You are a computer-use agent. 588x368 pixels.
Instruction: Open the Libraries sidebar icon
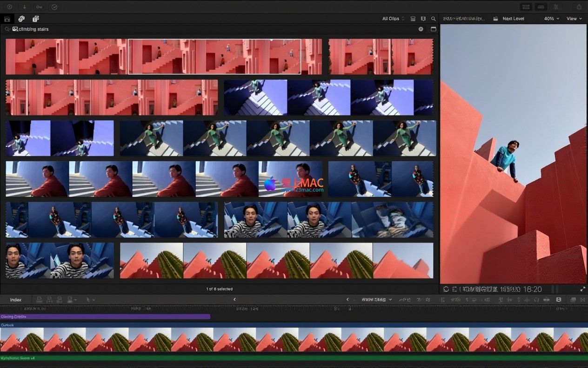click(7, 19)
